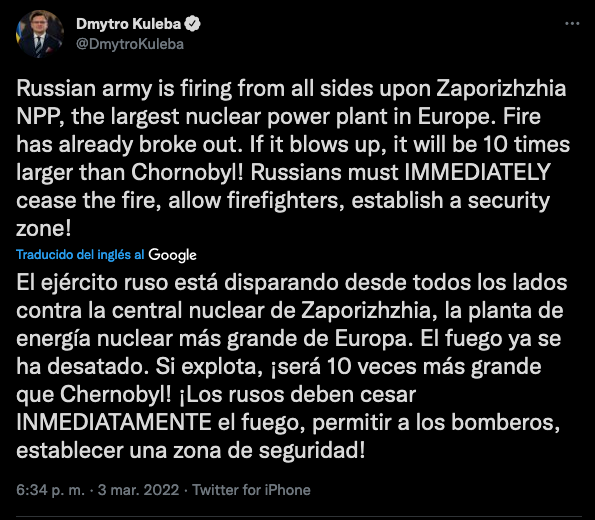Image resolution: width=595 pixels, height=520 pixels.
Task: Click the 'zone!' word ending the English text
Action: coord(44,228)
